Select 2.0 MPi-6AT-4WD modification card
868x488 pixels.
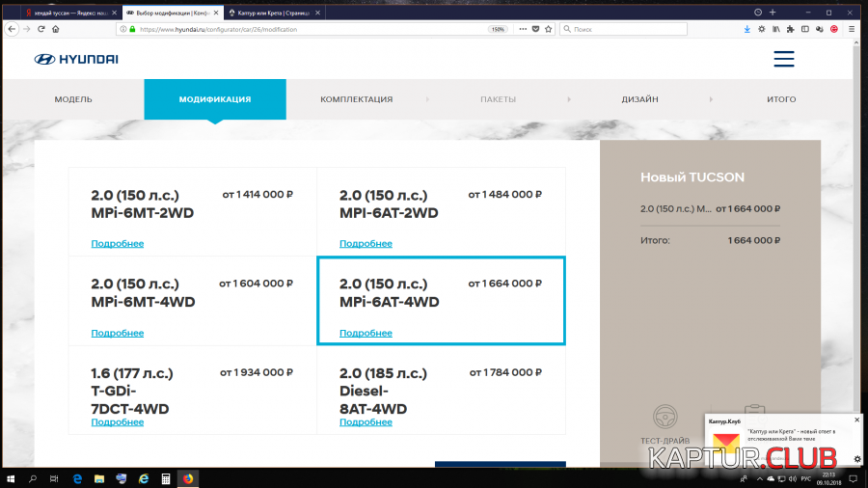pyautogui.click(x=441, y=301)
